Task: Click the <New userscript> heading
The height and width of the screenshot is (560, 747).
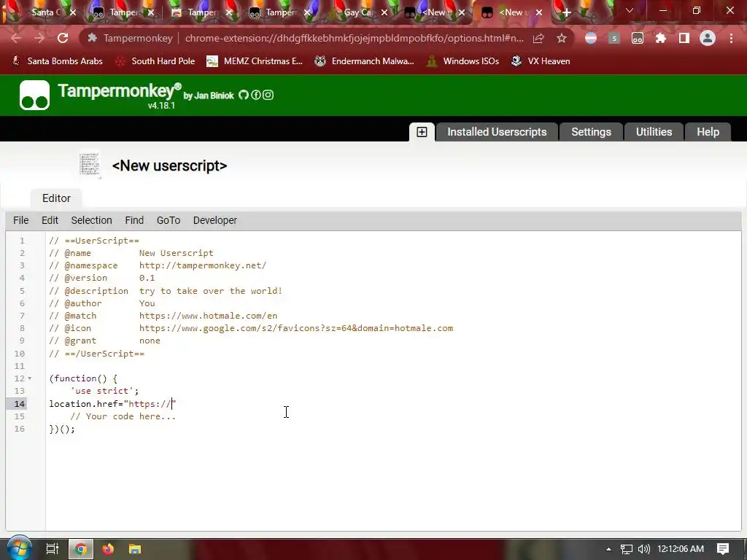Action: [x=169, y=166]
